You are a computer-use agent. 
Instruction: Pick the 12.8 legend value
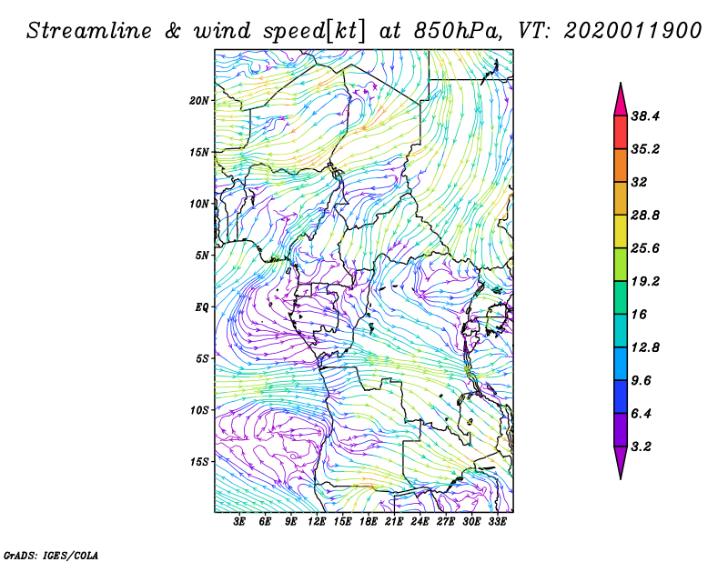coord(644,347)
